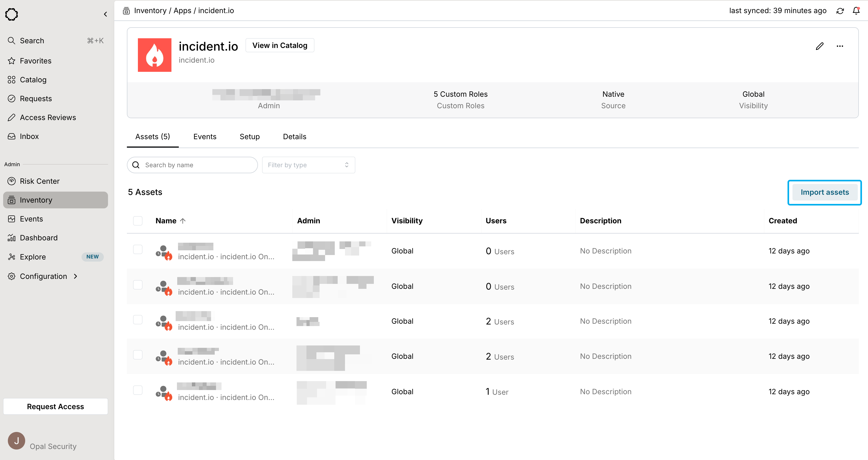This screenshot has height=460, width=868.
Task: Click View in Catalog button
Action: (x=280, y=45)
